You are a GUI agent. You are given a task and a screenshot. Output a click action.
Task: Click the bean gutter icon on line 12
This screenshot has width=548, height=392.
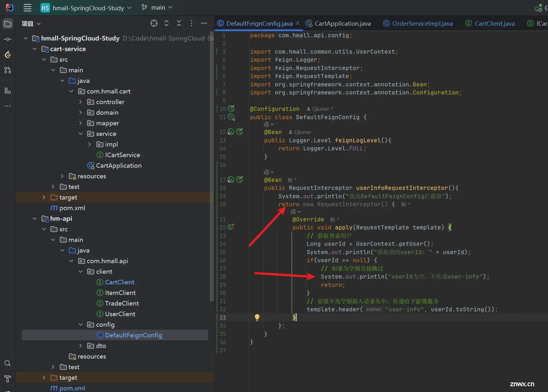(x=239, y=132)
